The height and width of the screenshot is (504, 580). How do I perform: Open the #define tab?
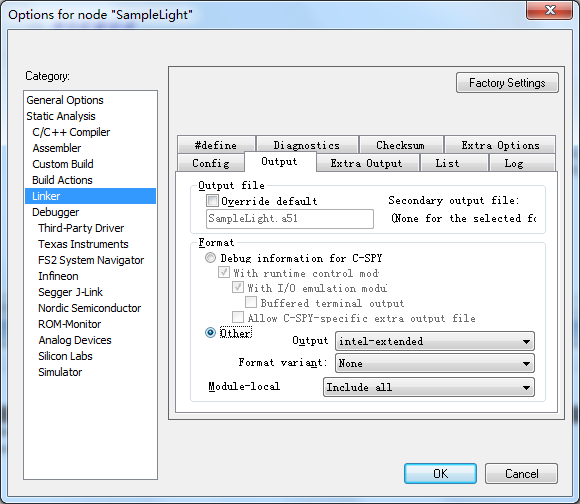click(216, 145)
